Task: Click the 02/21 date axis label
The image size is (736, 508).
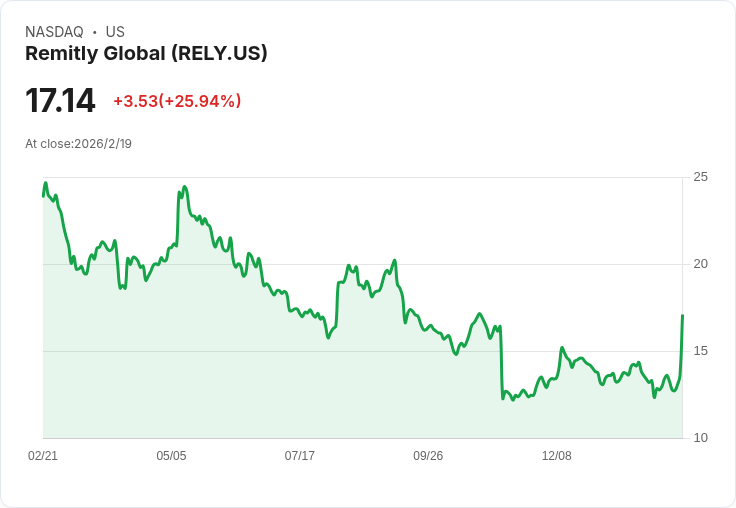Action: coord(43,456)
